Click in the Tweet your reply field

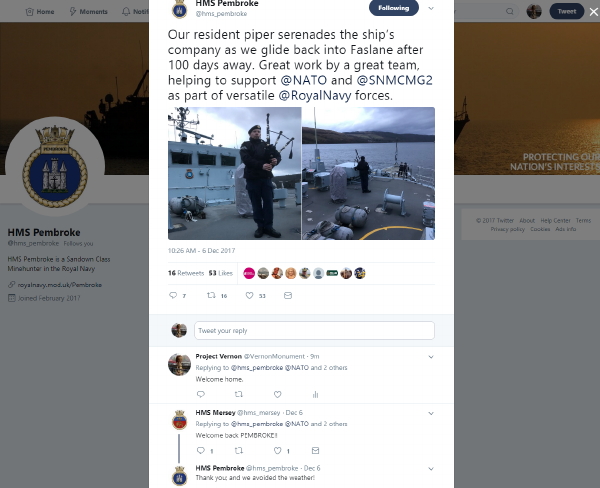point(314,330)
